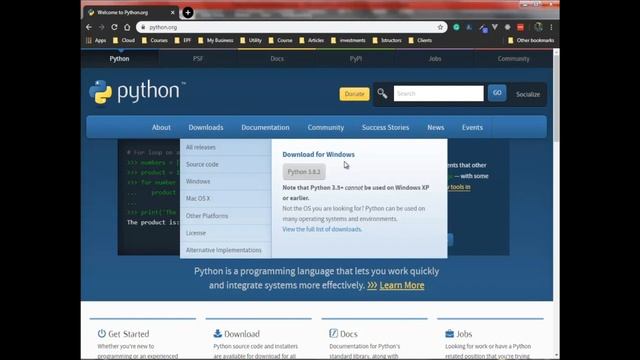Image resolution: width=640 pixels, height=360 pixels.
Task: Open the Documentation navigation menu
Action: pyautogui.click(x=265, y=127)
